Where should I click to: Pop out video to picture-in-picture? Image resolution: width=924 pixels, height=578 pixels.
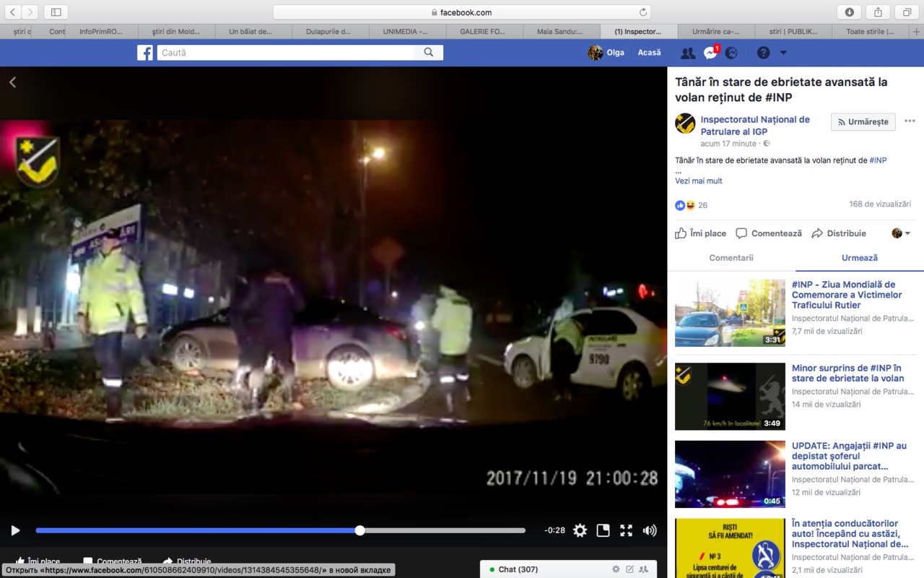pyautogui.click(x=603, y=530)
